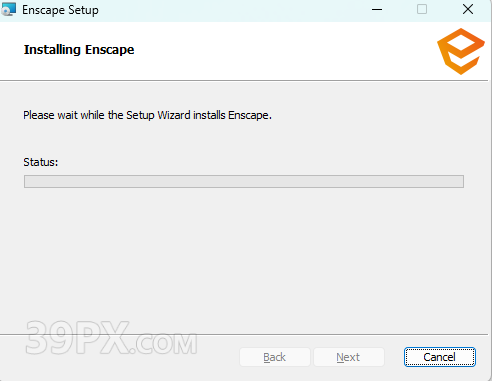Image resolution: width=492 pixels, height=381 pixels.
Task: Click the disabled maximize button
Action: pos(422,9)
